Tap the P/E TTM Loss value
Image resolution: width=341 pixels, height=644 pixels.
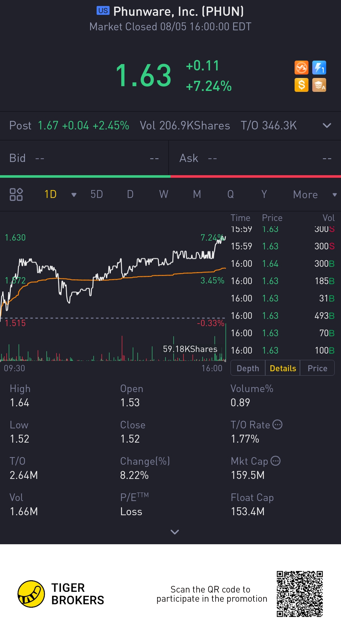(131, 511)
